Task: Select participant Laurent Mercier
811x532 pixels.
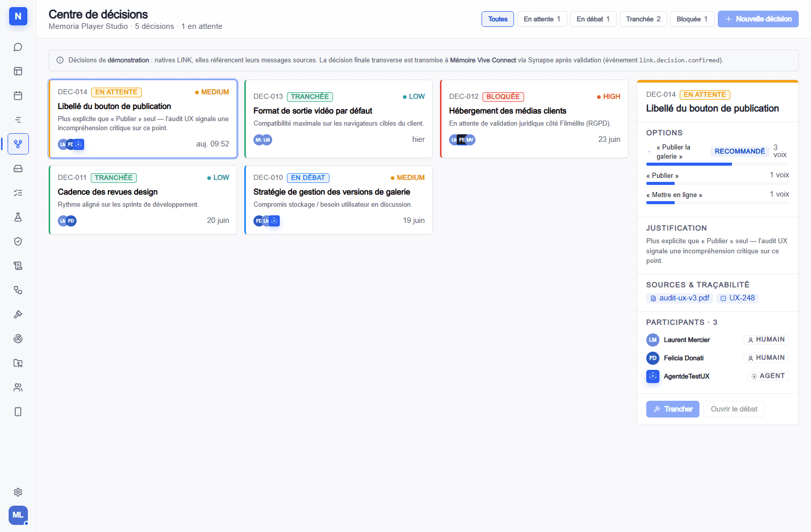Action: click(x=717, y=340)
